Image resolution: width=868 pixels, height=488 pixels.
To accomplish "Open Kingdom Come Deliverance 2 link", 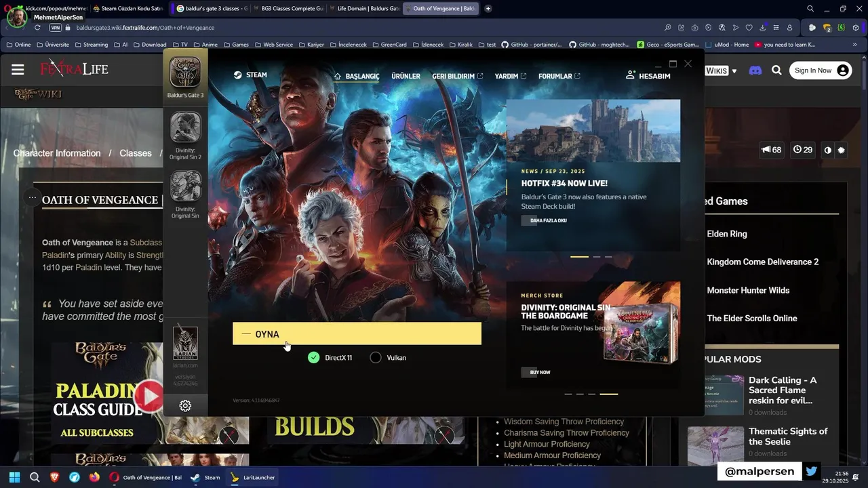I will click(x=763, y=262).
